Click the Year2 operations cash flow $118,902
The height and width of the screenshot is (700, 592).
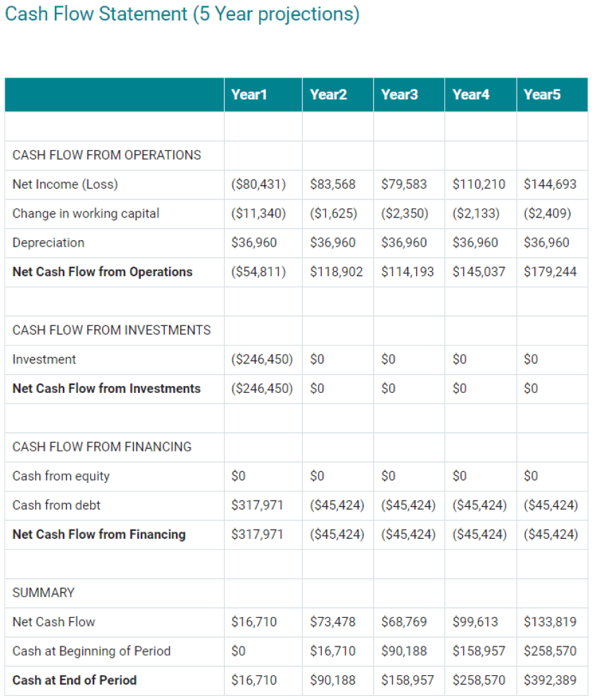[336, 272]
